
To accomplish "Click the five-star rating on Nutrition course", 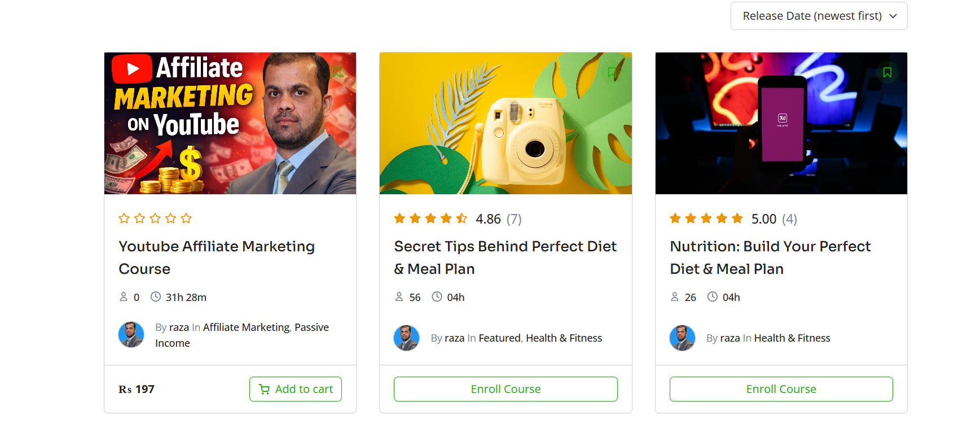I will coord(706,219).
